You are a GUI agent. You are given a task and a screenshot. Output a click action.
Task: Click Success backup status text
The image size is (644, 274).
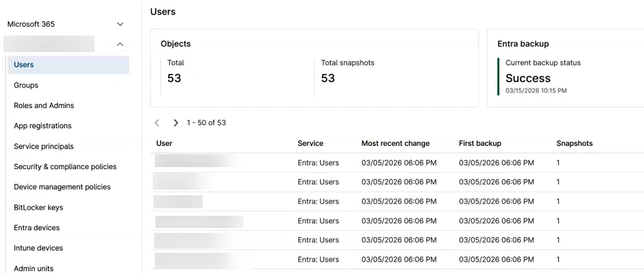[528, 78]
